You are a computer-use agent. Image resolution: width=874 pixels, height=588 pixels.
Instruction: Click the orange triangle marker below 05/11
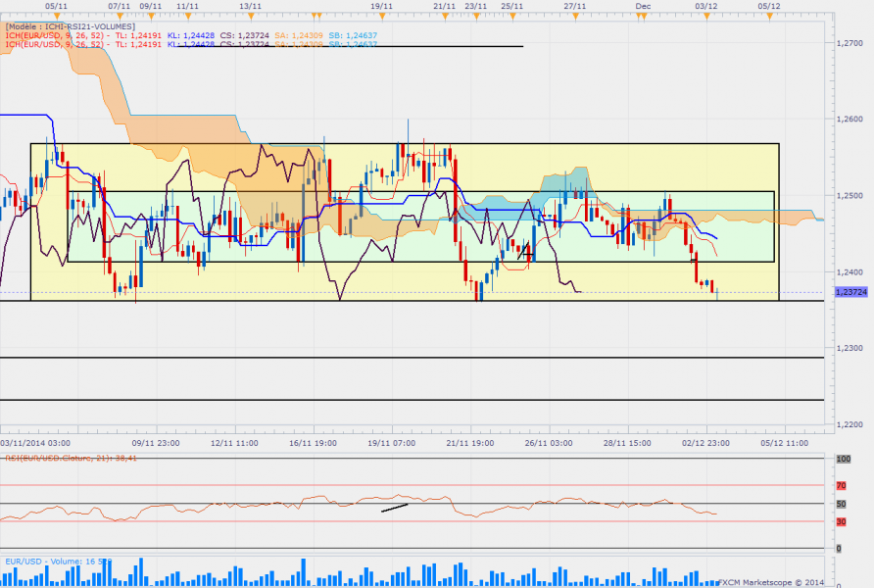[x=56, y=17]
